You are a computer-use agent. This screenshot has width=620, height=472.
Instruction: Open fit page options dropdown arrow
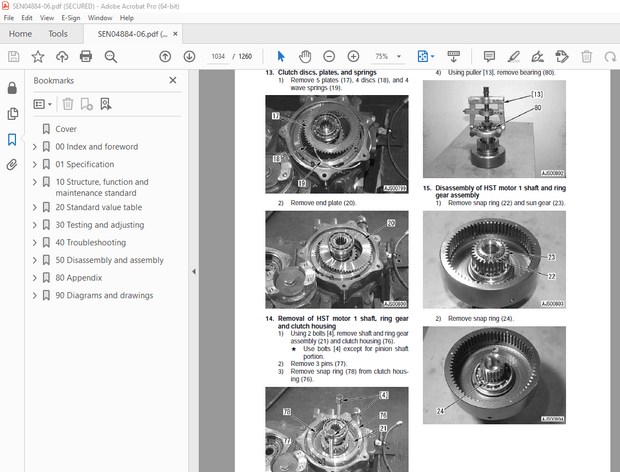[432, 57]
